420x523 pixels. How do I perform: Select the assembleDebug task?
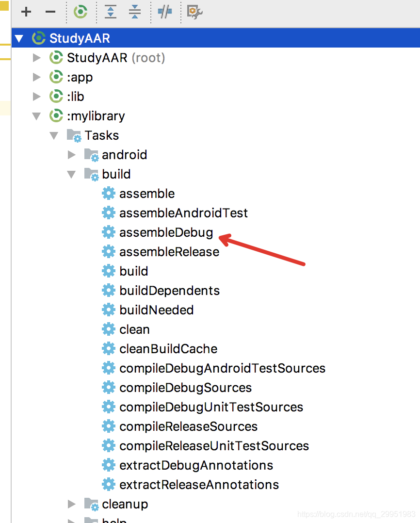tap(166, 233)
